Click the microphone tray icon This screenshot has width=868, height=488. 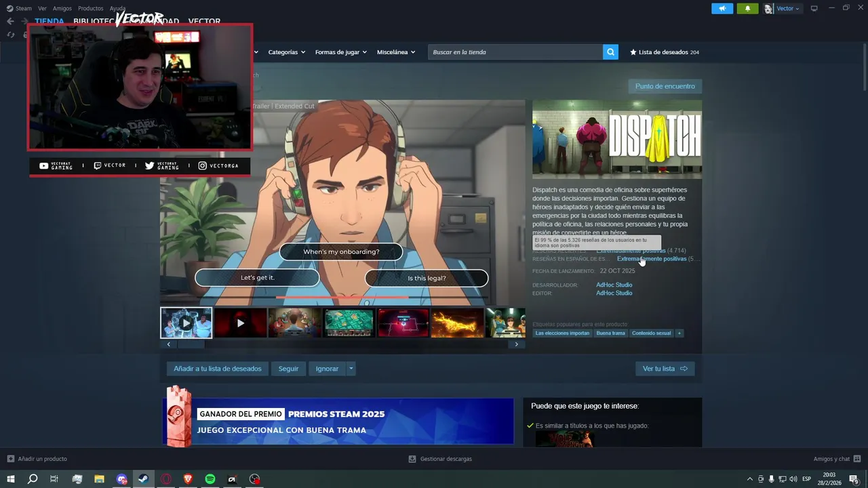(x=771, y=479)
